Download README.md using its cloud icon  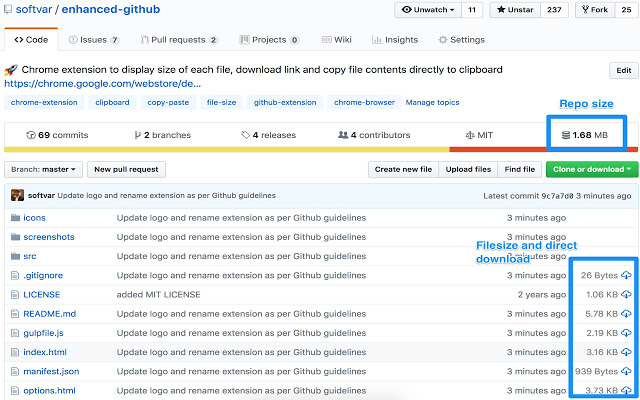coord(626,313)
